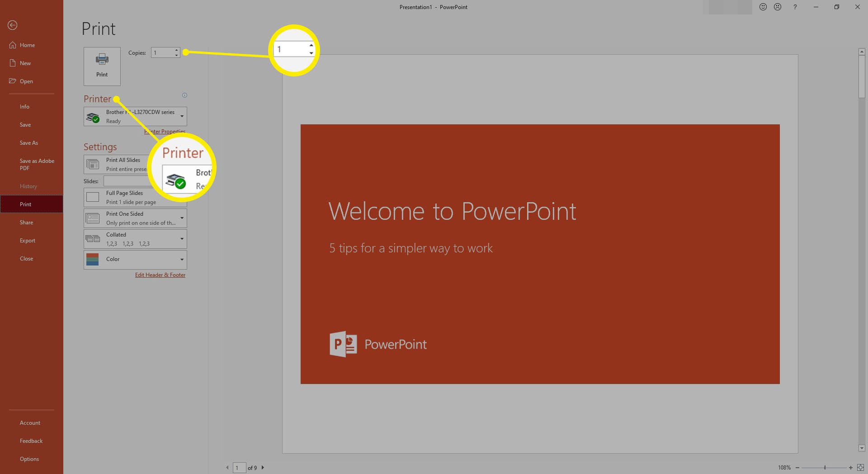Viewport: 868px width, 474px height.
Task: Select Open in the sidebar
Action: (x=32, y=81)
